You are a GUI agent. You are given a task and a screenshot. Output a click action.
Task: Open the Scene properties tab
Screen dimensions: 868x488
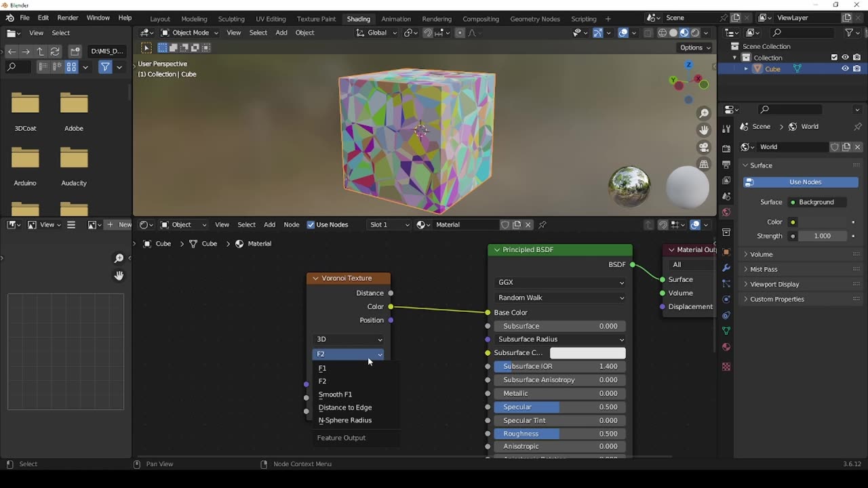pos(726,197)
